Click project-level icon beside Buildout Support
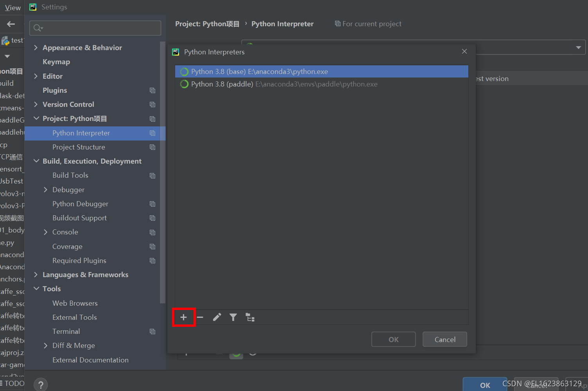Screen dimensions: 588x391 point(152,218)
